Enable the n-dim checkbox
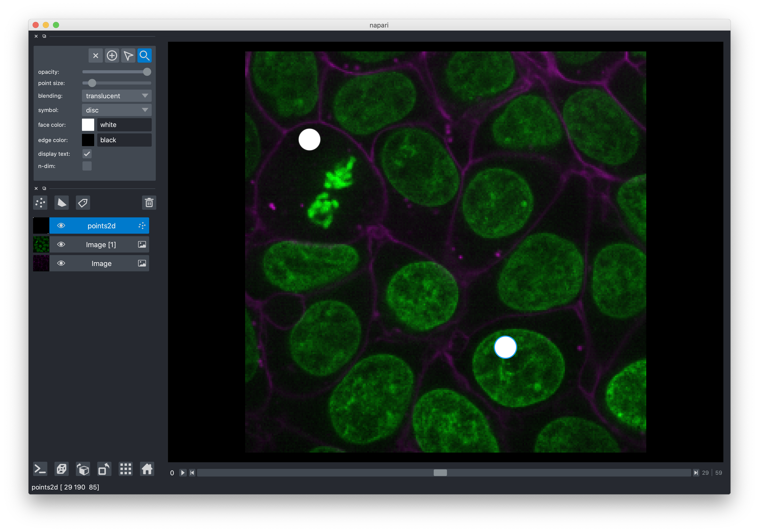 pyautogui.click(x=87, y=166)
